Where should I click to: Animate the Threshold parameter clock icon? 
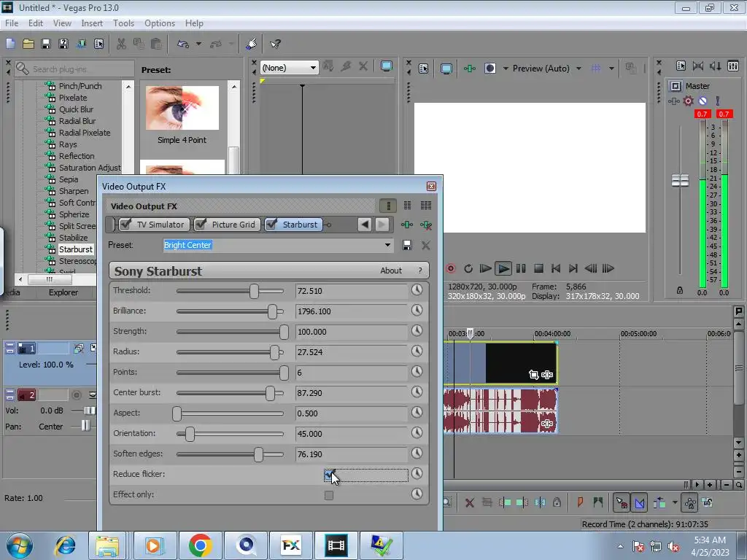(x=417, y=290)
